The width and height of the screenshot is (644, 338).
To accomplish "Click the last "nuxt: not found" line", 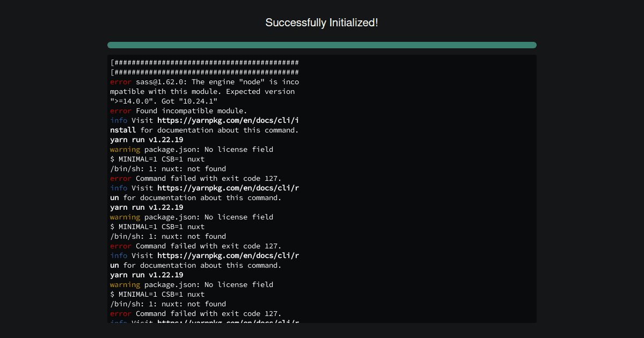I will click(x=168, y=304).
